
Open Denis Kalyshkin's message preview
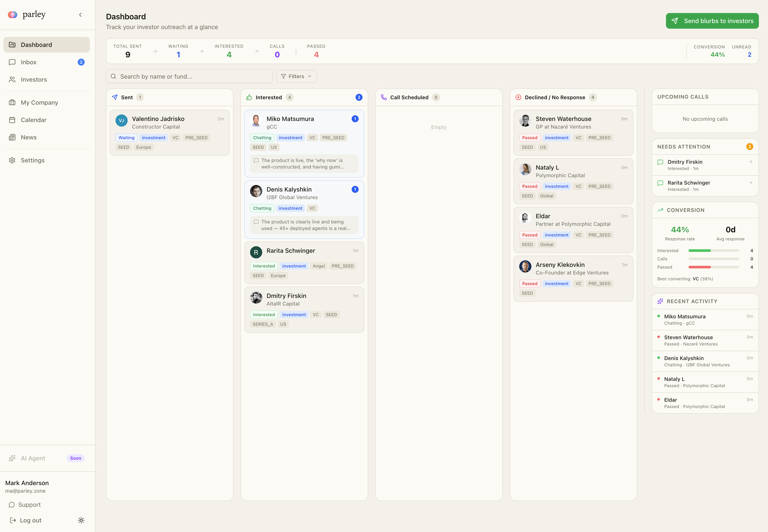tap(304, 225)
